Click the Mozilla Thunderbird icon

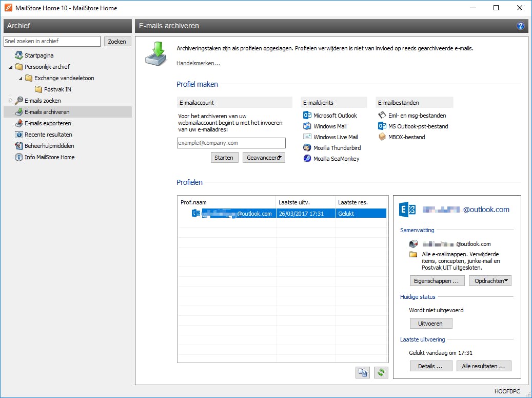307,148
